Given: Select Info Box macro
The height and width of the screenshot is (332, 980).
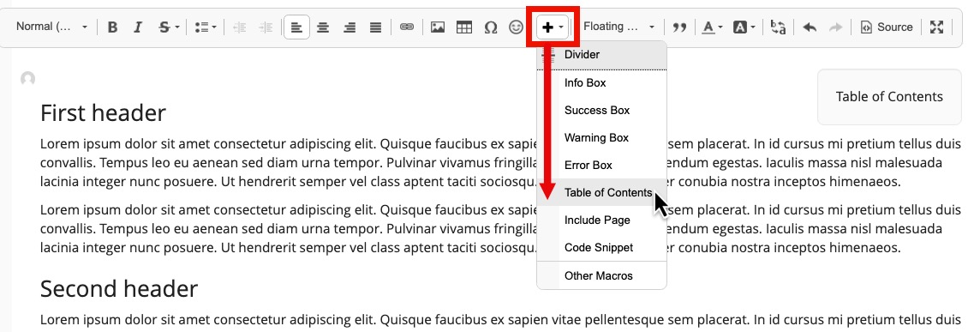Looking at the screenshot, I should pyautogui.click(x=602, y=82).
